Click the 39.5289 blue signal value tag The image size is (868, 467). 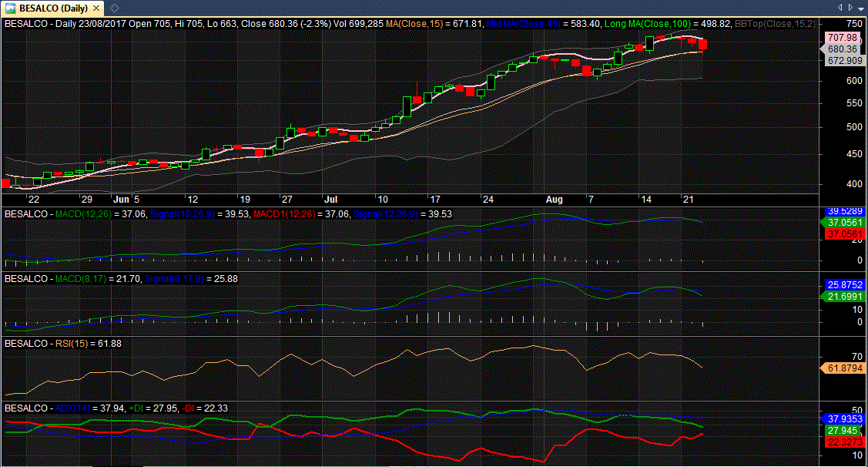[x=845, y=211]
